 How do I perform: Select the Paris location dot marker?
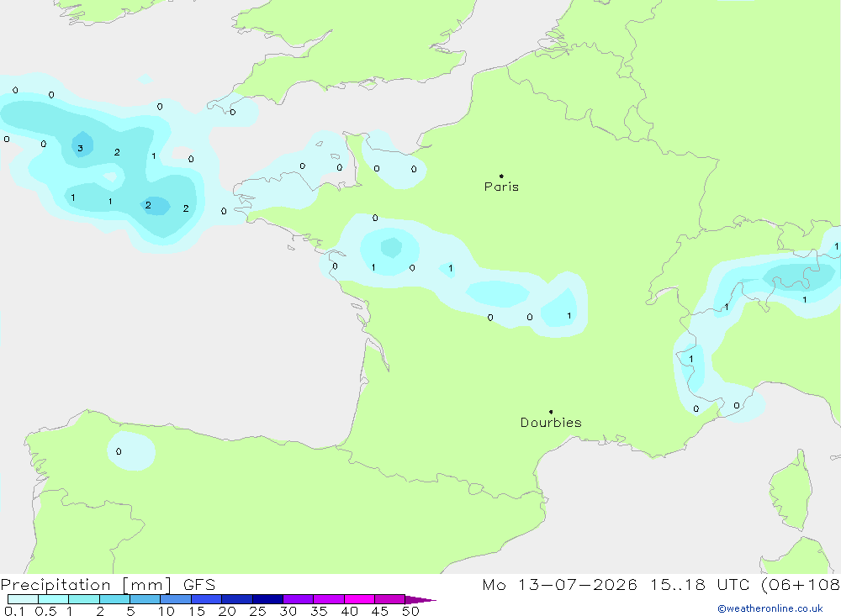(501, 176)
